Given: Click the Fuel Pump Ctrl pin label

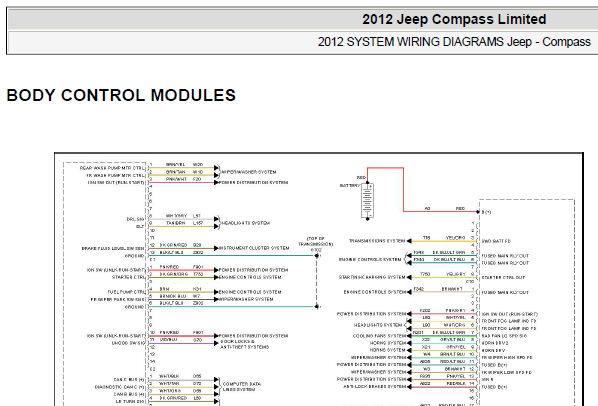Looking at the screenshot, I should tap(126, 292).
